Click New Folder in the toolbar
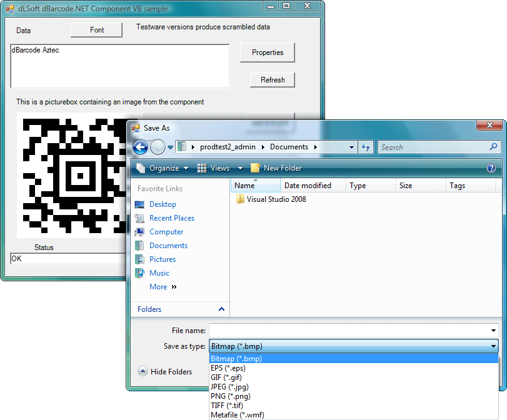This screenshot has width=507, height=420. click(x=276, y=168)
